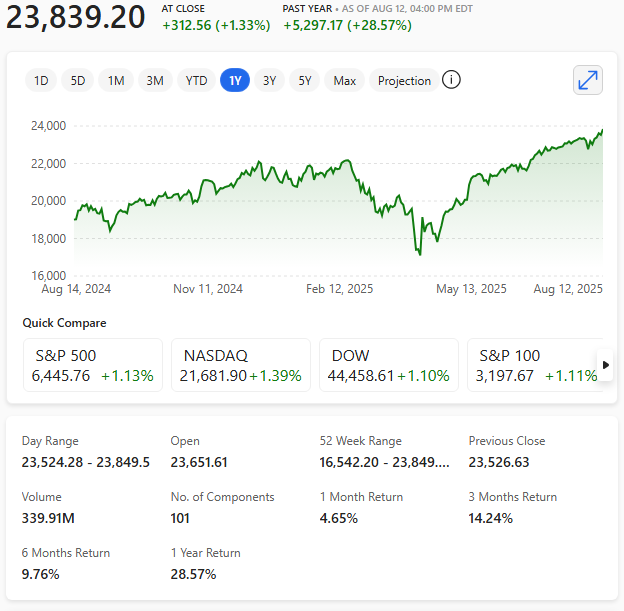
Task: Switch the chart to 1M range
Action: coord(116,80)
